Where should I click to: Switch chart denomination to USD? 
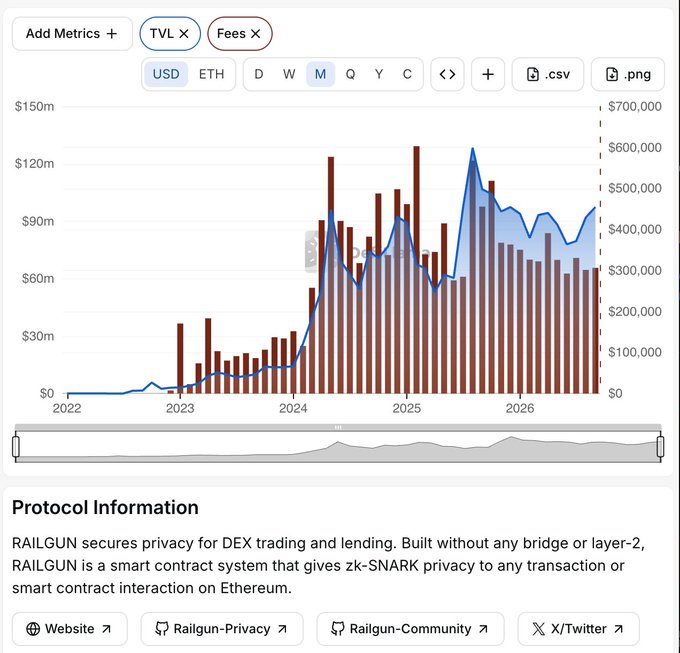point(166,74)
